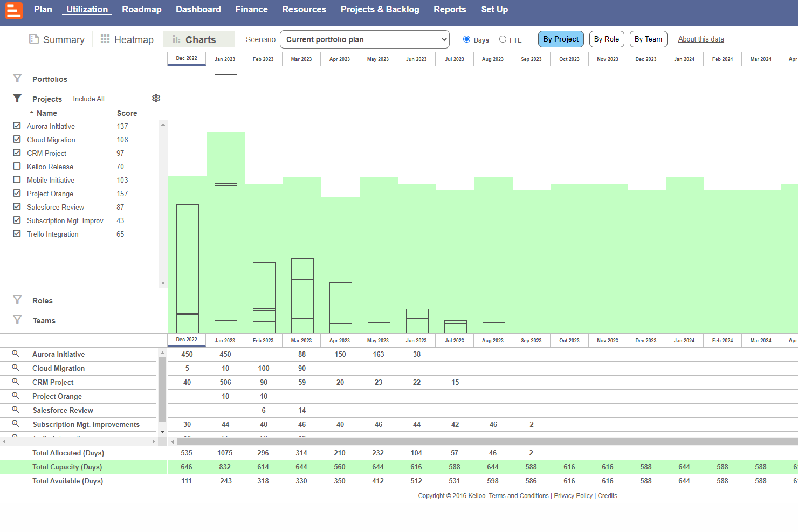
Task: Click magnifier icon beside CRM Project
Action: (x=16, y=382)
